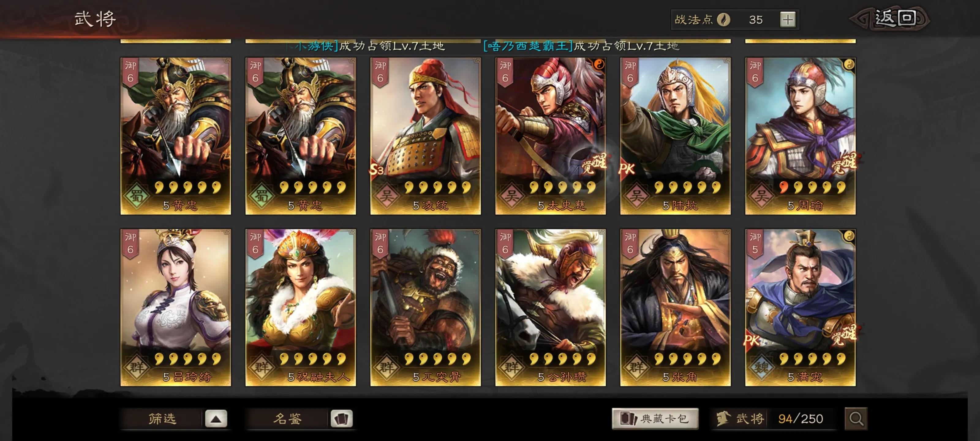
Task: Open the 筛选 filter menu
Action: (x=162, y=419)
